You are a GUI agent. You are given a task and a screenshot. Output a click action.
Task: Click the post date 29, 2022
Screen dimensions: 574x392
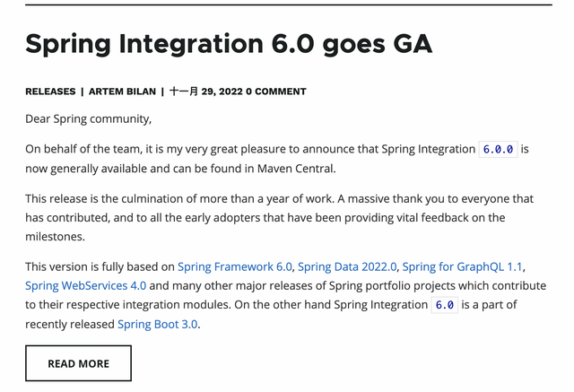(206, 91)
